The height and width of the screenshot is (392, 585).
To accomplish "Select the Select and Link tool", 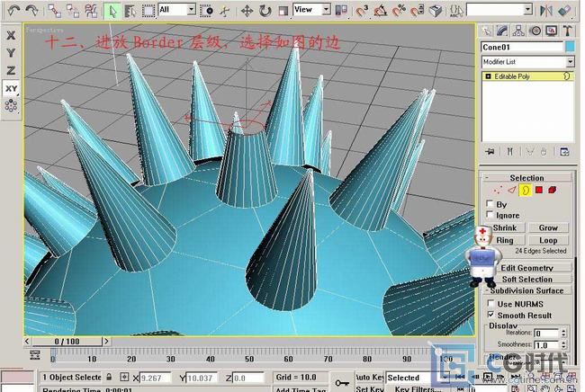I will click(x=55, y=11).
